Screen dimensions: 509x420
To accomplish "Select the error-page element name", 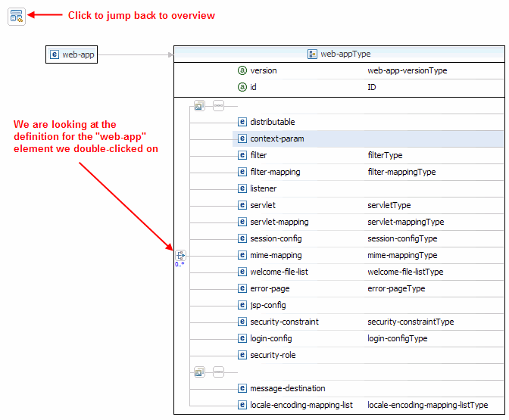I will click(270, 288).
